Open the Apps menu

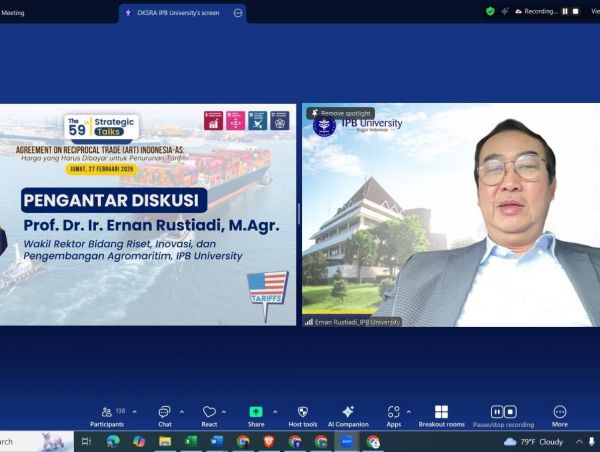394,416
